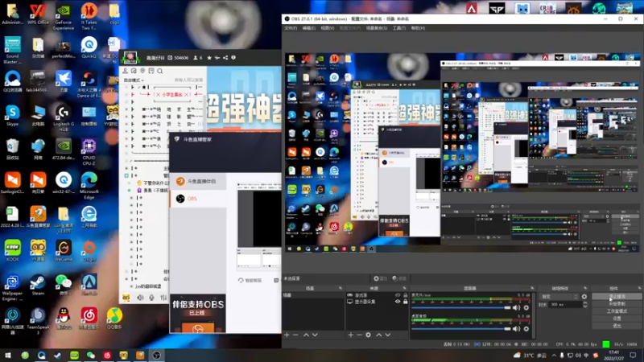Toggle visibility eye of source above 显示器采集
Image resolution: width=644 pixels, height=362 pixels.
398,295
